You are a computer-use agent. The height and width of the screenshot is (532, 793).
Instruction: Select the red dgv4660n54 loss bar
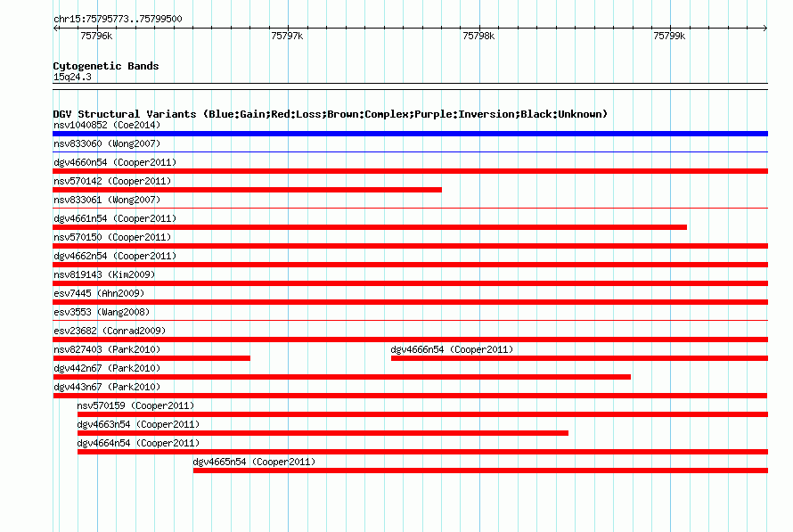click(410, 171)
